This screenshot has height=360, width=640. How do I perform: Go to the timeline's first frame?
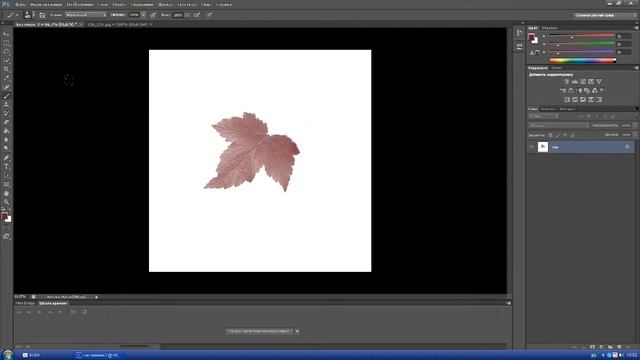coord(19,312)
